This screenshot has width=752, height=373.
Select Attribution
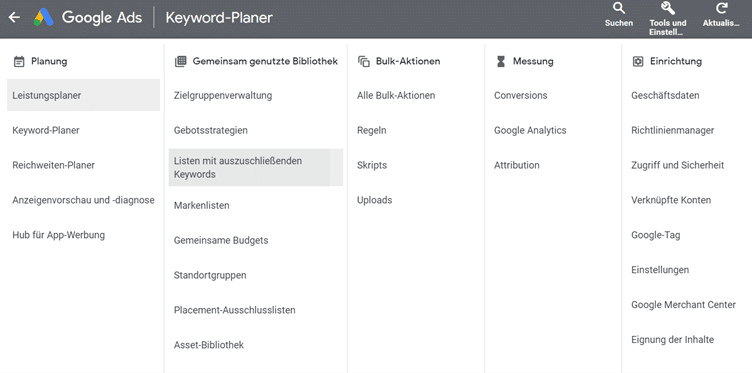pyautogui.click(x=517, y=165)
